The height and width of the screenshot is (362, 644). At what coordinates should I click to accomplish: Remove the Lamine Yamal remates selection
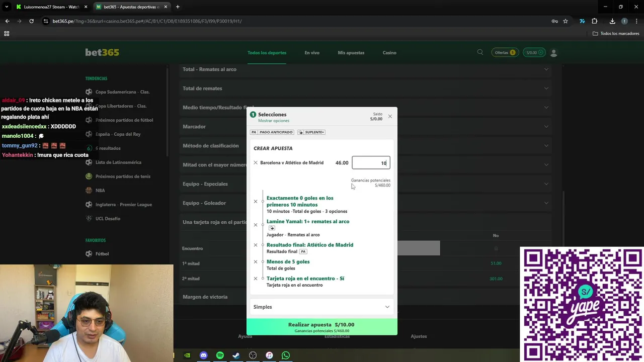(256, 225)
